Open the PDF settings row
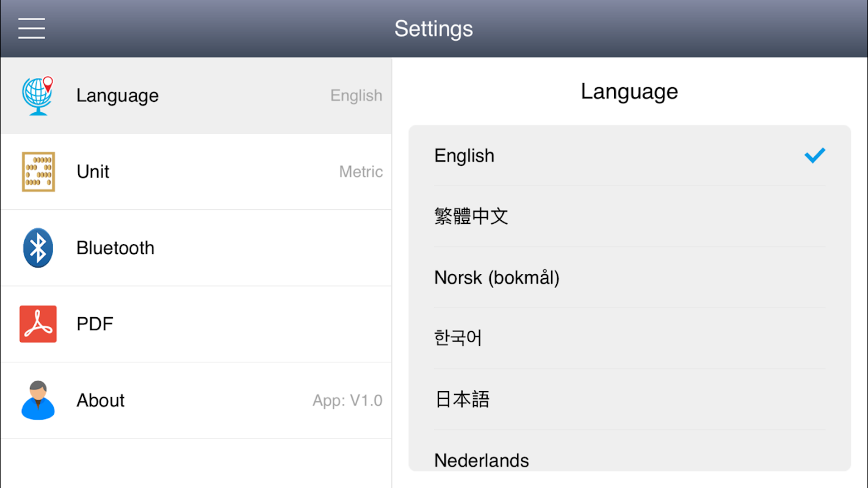Screen dimensions: 868x488 click(x=195, y=324)
